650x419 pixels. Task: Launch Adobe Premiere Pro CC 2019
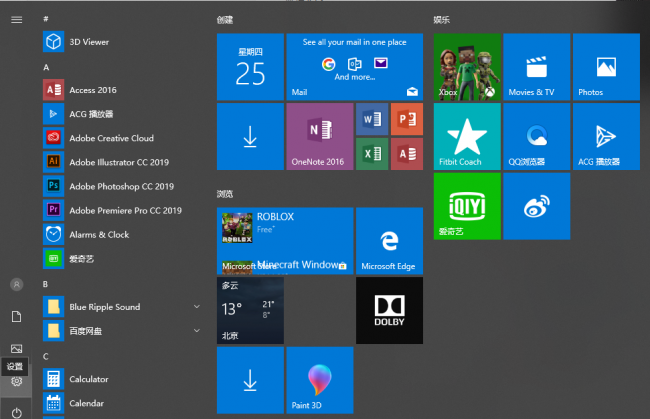tap(121, 210)
